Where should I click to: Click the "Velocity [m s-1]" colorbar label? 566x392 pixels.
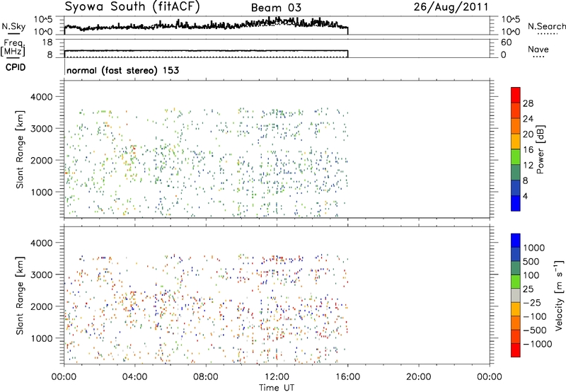pos(559,295)
